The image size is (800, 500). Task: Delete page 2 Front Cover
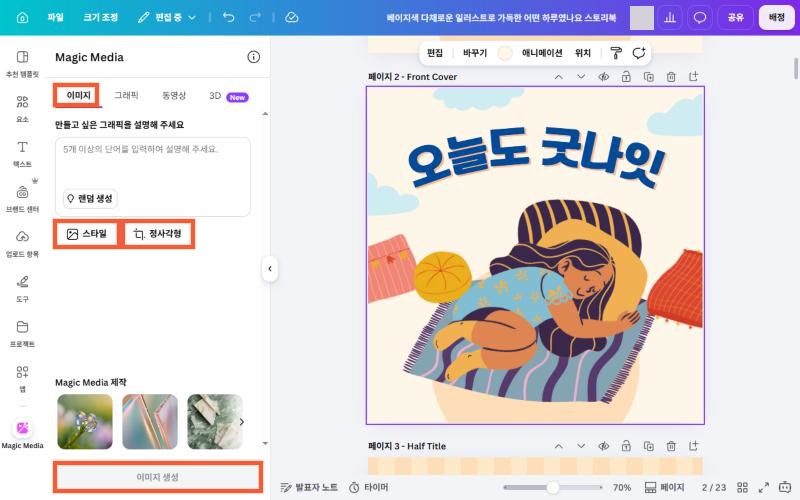click(671, 77)
